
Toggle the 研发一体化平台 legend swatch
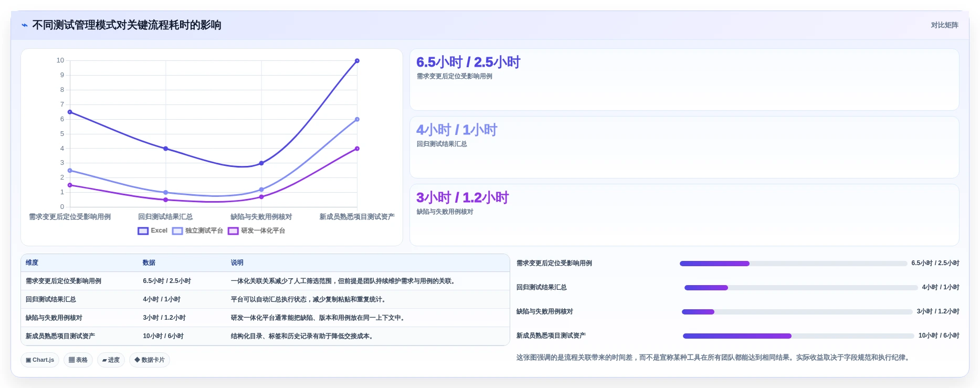233,231
